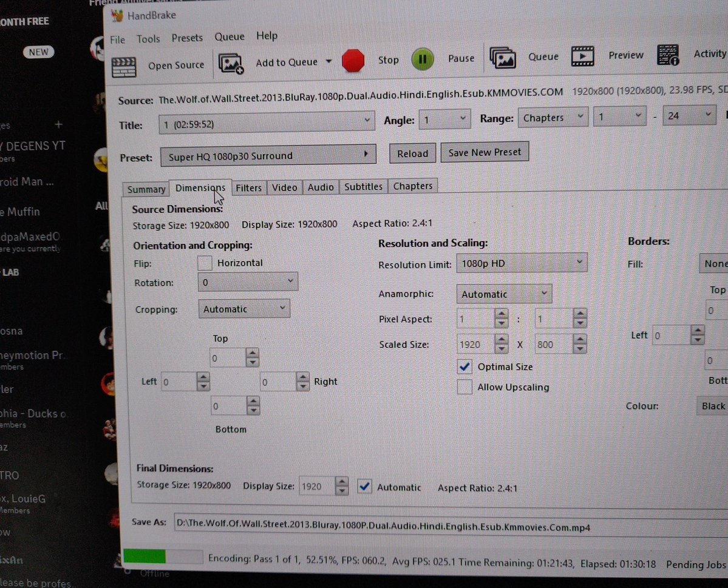The width and height of the screenshot is (728, 588).
Task: Increase Borders Left stepper
Action: [x=698, y=330]
